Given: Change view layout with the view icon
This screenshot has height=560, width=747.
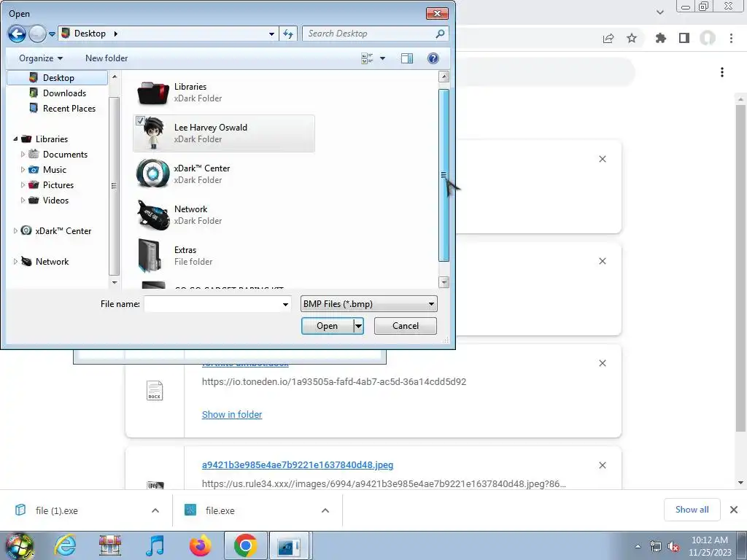Looking at the screenshot, I should [x=367, y=58].
